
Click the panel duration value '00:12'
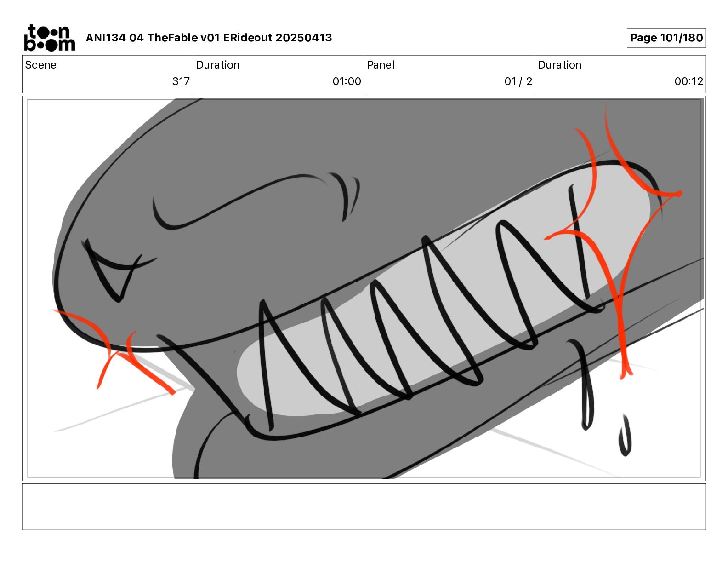(x=688, y=81)
